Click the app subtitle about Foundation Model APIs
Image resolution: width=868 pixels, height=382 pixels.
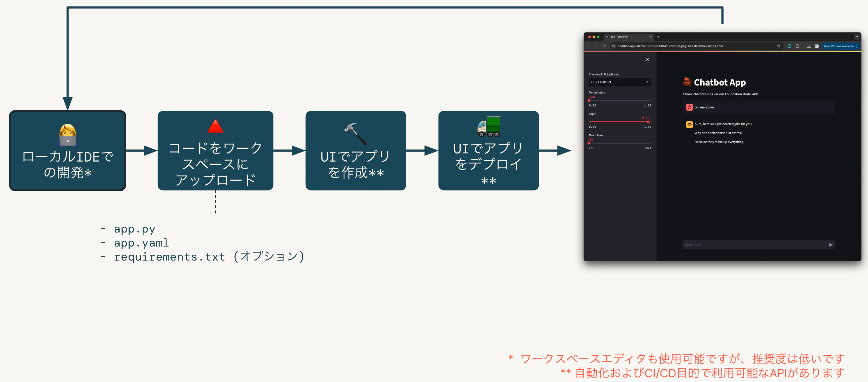(x=720, y=94)
